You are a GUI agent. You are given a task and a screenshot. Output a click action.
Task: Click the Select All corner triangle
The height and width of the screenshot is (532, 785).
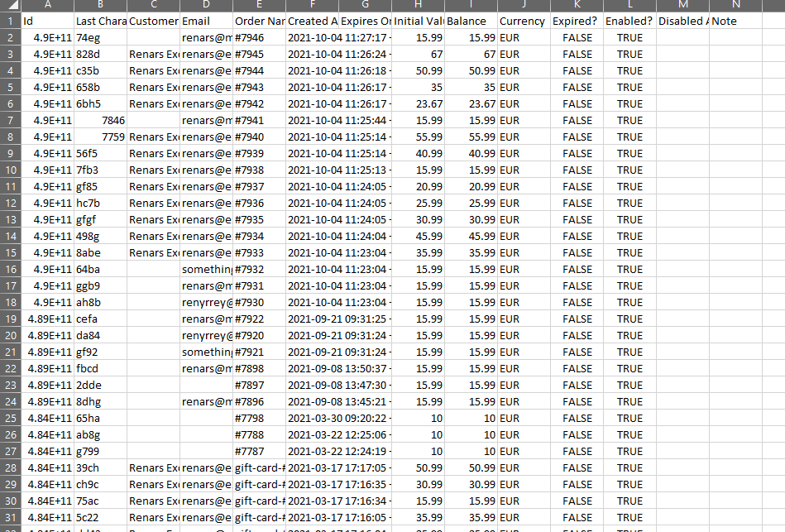[10, 5]
